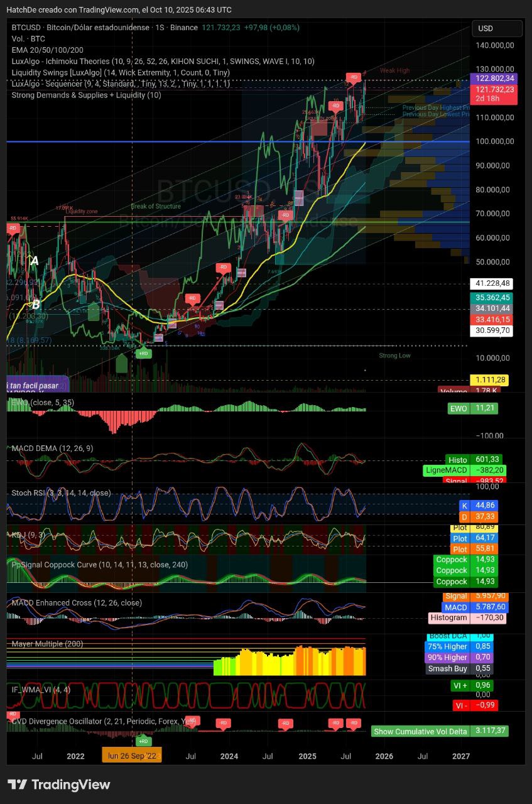The image size is (532, 804).
Task: Click the green +RD marker on the price chart
Action: point(143,354)
